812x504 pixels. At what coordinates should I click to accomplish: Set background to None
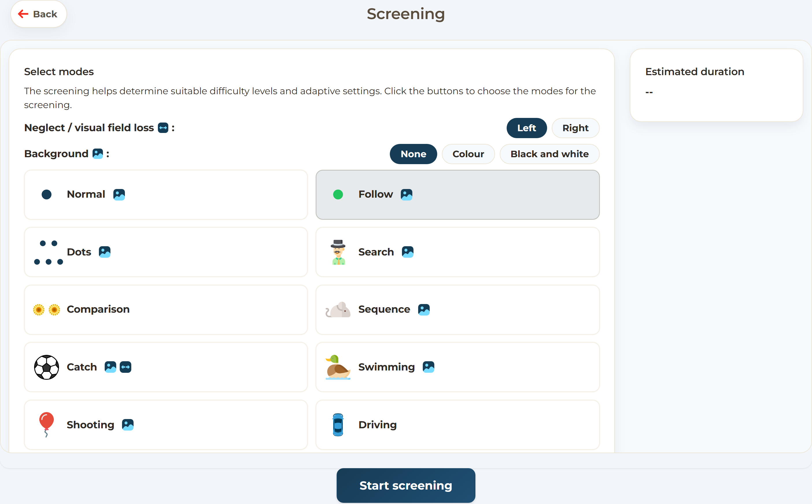(x=413, y=154)
